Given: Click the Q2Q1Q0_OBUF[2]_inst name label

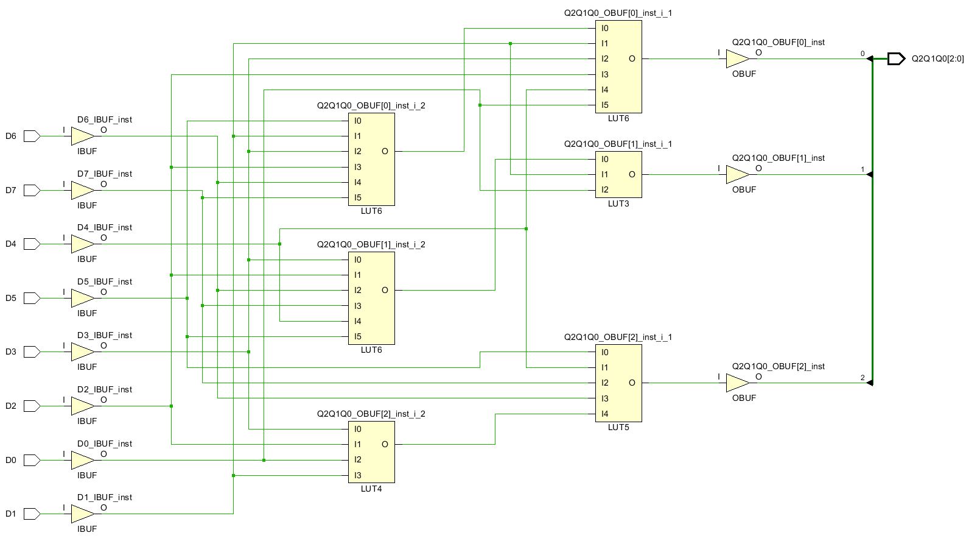Looking at the screenshot, I should point(778,366).
